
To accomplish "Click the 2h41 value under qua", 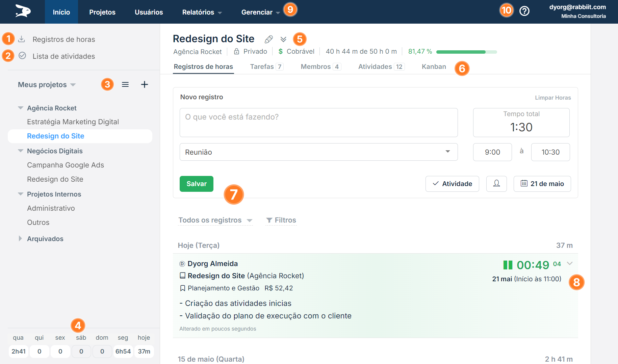I will pyautogui.click(x=19, y=352).
